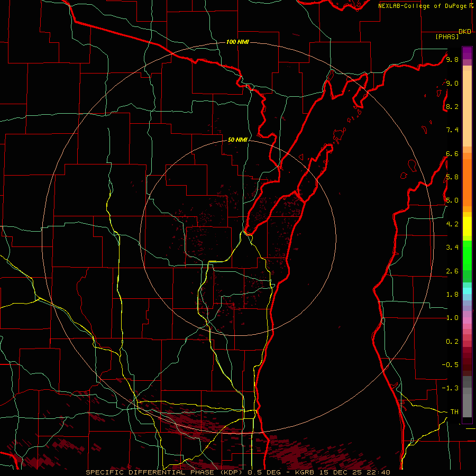Viewport: 476px width, 476px height.
Task: Click the cyan segment of color bar
Action: [x=467, y=291]
